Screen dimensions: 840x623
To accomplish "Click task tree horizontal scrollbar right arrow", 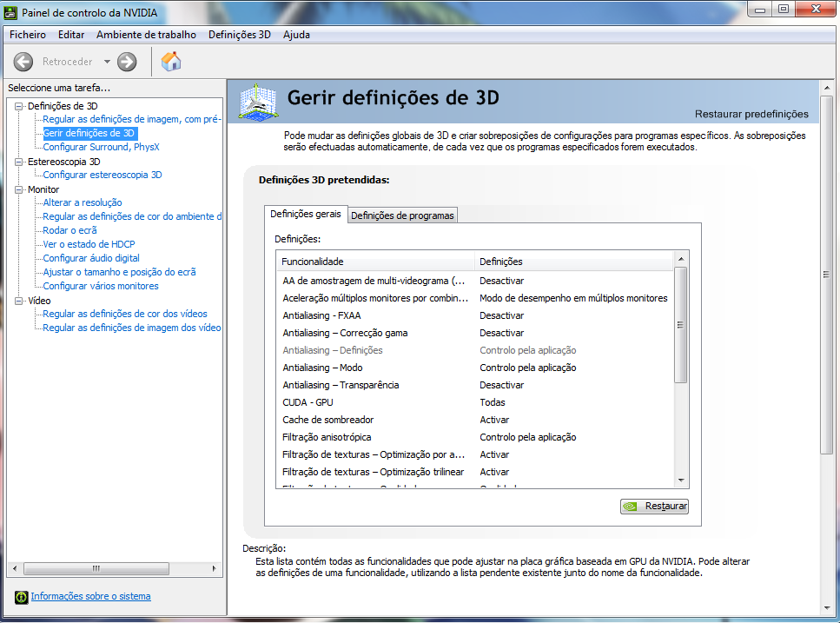I will [x=215, y=569].
